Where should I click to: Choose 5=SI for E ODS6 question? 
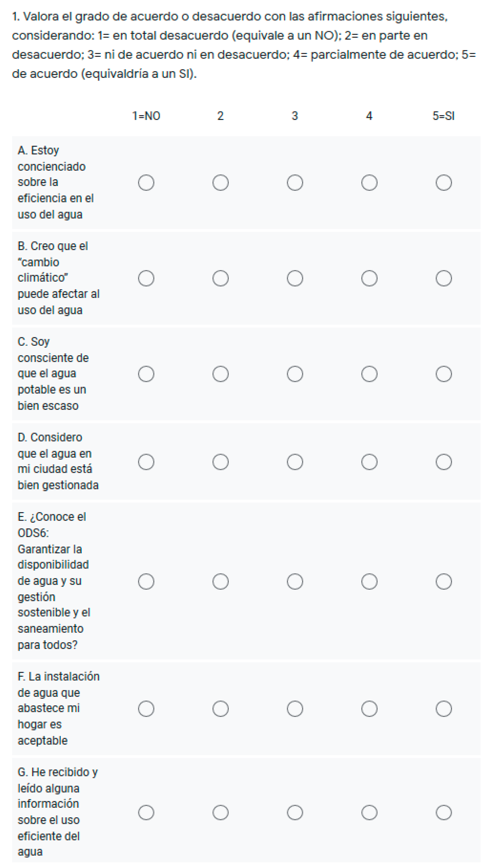443,582
